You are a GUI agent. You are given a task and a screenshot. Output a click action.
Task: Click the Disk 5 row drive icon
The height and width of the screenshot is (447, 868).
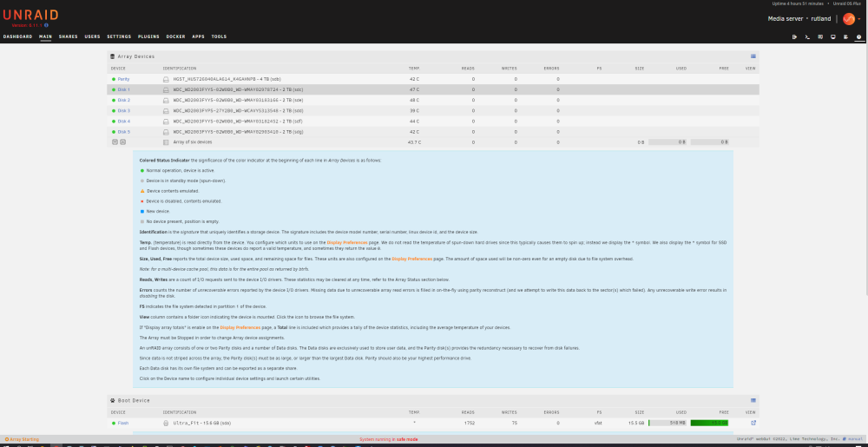click(166, 132)
